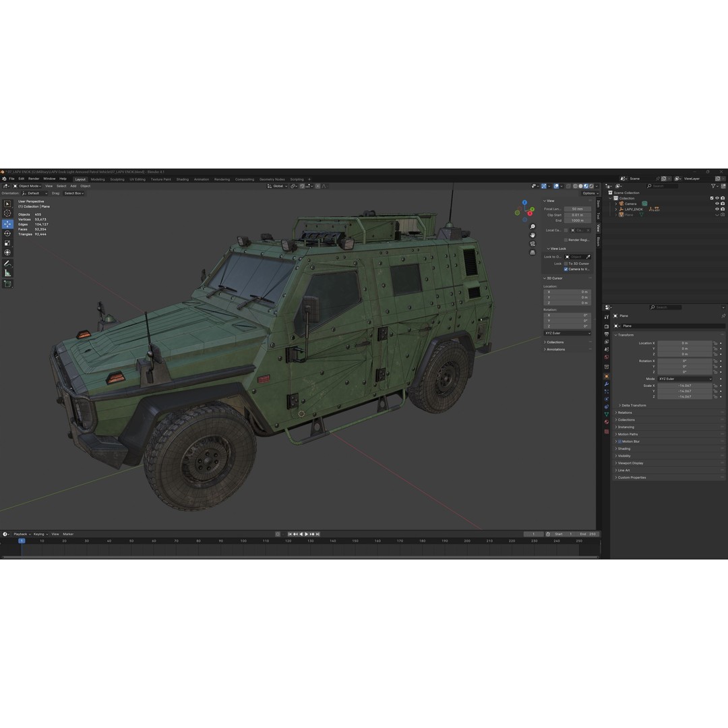This screenshot has width=728, height=728.
Task: Switch to the Shading workspace tab
Action: point(182,179)
